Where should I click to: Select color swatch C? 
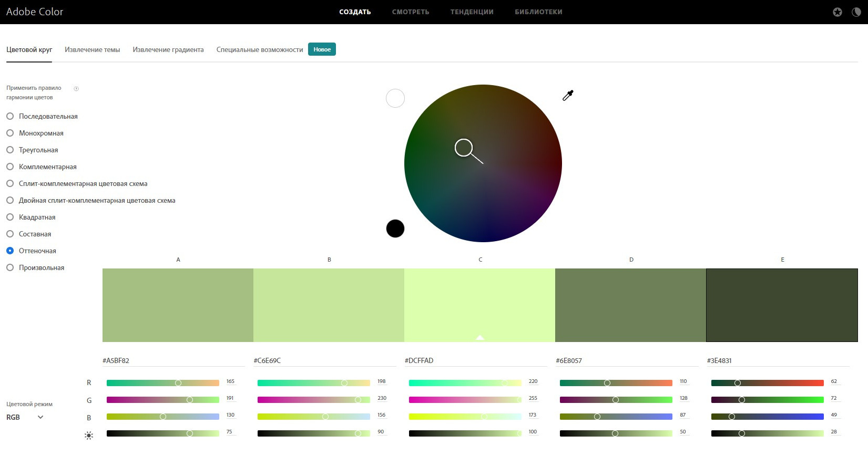click(x=479, y=305)
